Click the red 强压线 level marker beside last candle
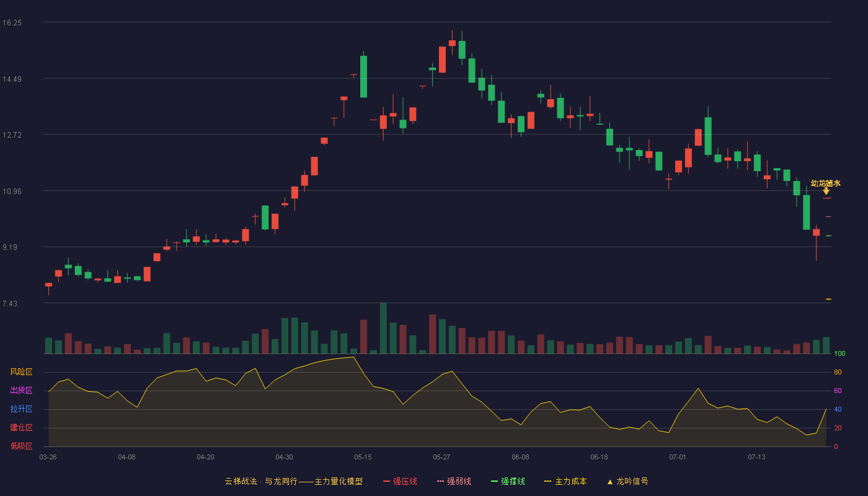 pyautogui.click(x=826, y=198)
